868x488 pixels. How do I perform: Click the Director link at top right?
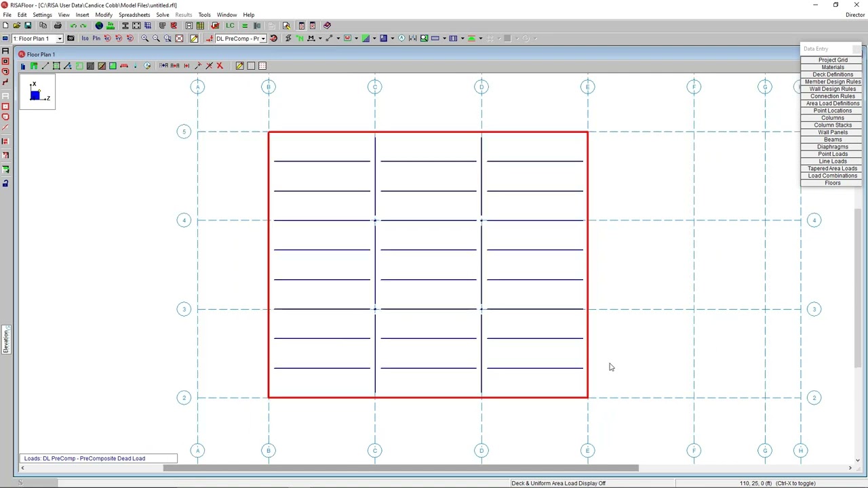pyautogui.click(x=855, y=15)
